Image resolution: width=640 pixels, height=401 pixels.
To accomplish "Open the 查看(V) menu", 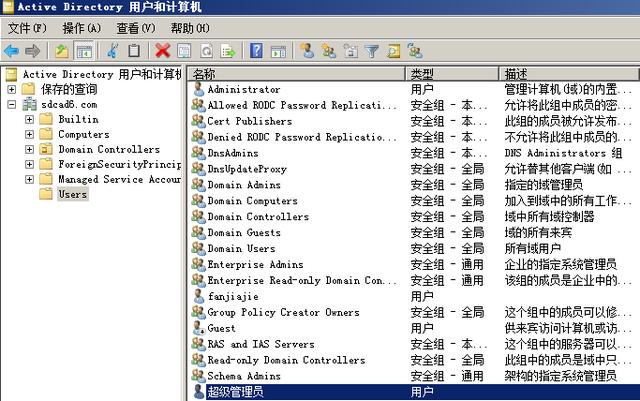I will [x=135, y=28].
